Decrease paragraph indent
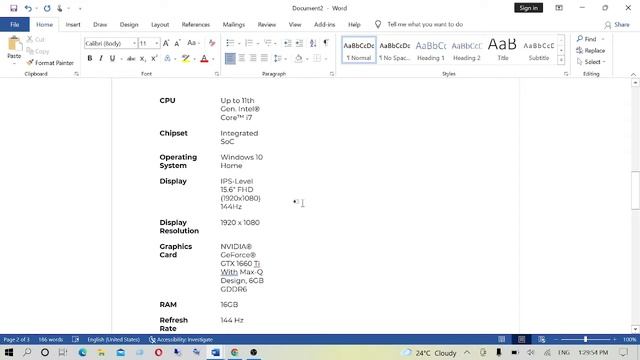 pos(287,43)
